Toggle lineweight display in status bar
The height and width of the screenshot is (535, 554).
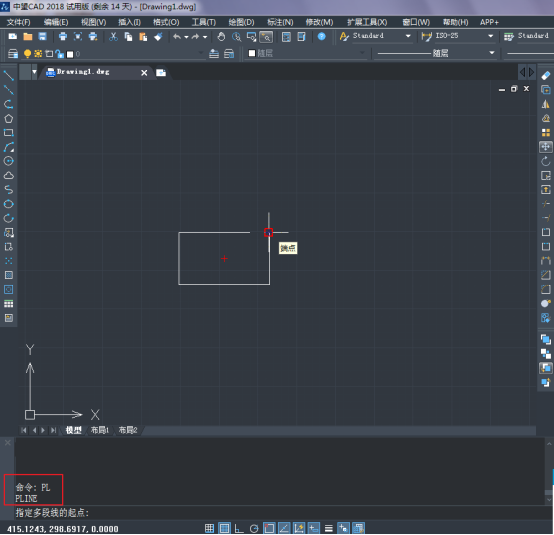click(329, 528)
